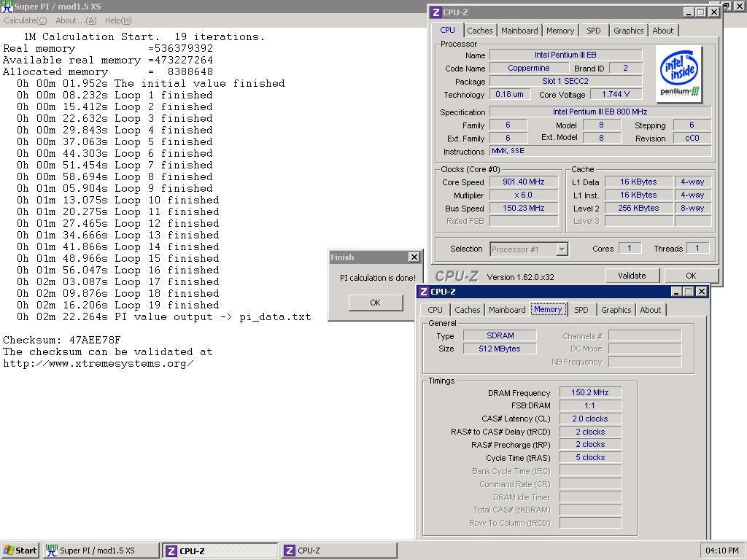This screenshot has width=747, height=560.
Task: Close the top CPU-Z window
Action: coord(713,12)
